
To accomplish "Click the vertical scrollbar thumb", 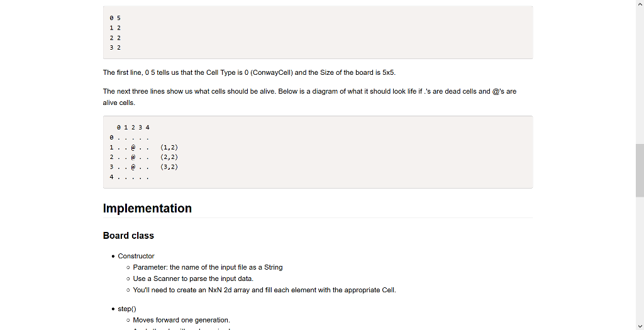I will tap(640, 171).
